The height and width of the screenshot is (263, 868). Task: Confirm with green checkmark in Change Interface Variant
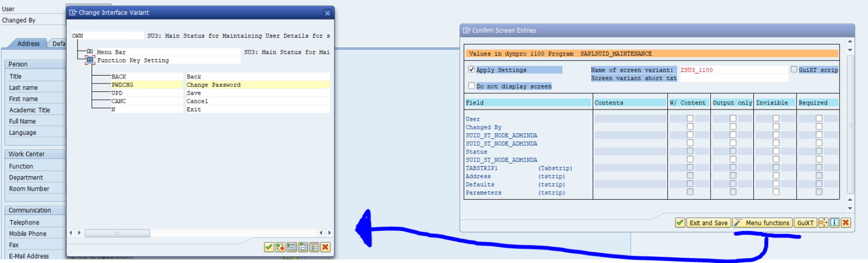click(x=269, y=247)
